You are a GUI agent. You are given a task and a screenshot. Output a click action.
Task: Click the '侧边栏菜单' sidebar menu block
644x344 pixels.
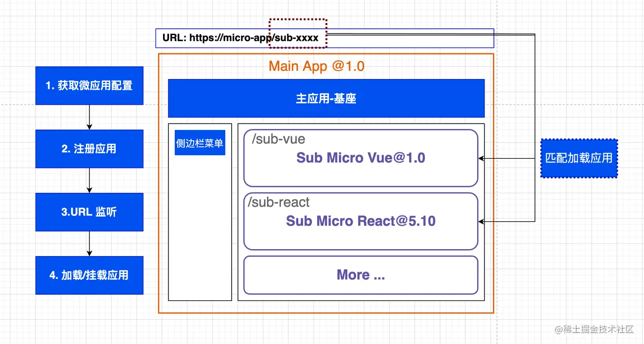[x=200, y=143]
